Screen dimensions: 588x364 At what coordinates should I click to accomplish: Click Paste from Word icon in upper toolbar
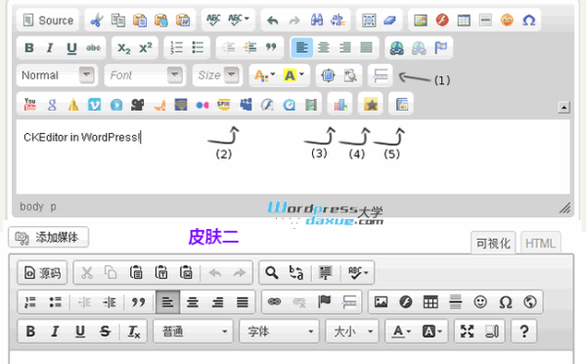[183, 20]
